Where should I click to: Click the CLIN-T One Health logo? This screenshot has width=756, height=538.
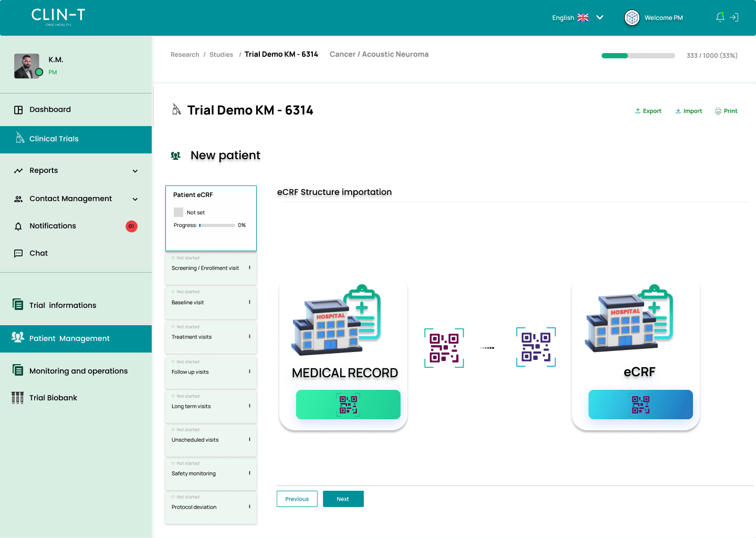58,17
